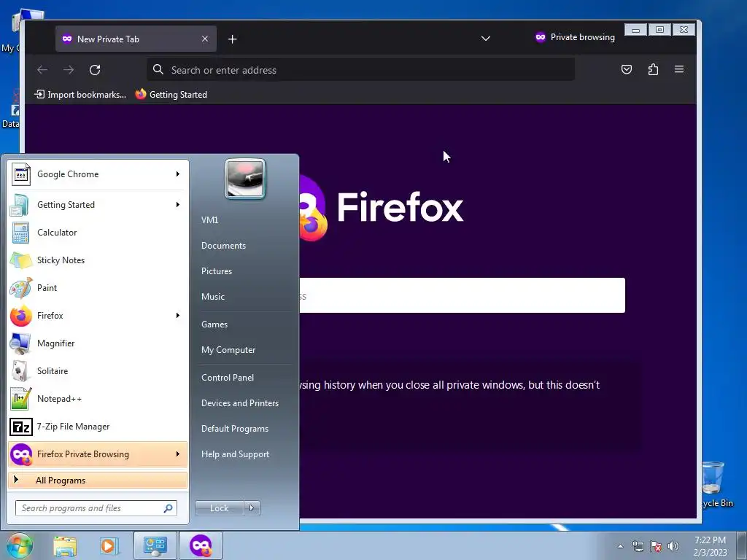Click the network tray icon
The image size is (747, 560).
pyautogui.click(x=638, y=546)
